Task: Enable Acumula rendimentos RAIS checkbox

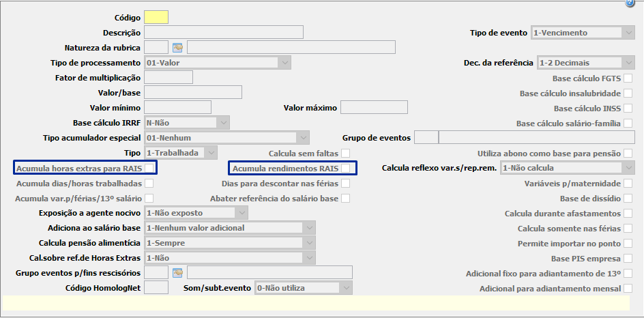Action: (x=345, y=168)
